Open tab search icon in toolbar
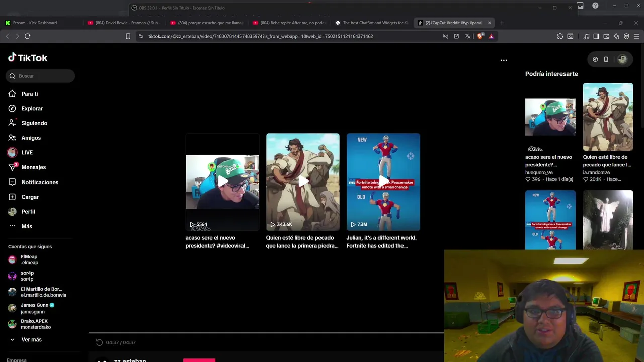 point(570,36)
